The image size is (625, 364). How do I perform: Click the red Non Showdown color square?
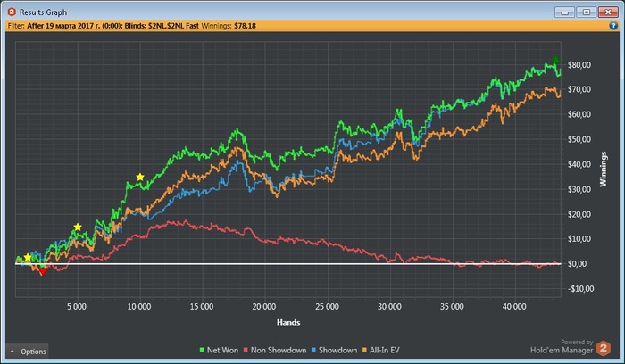(246, 350)
